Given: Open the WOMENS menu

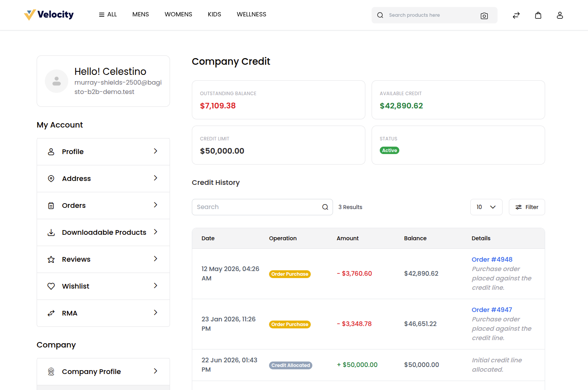Looking at the screenshot, I should pos(178,14).
